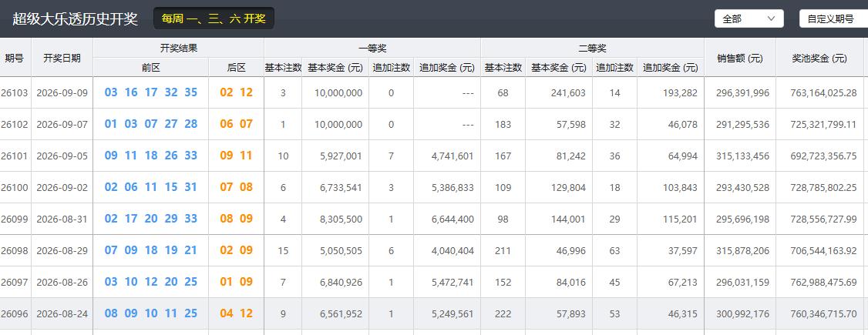Click pool amount 763,164,025.28
The width and height of the screenshot is (868, 335).
click(820, 93)
